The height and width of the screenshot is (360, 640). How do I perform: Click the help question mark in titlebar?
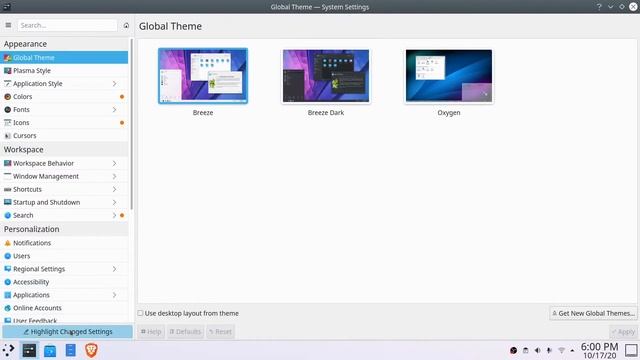coord(599,7)
